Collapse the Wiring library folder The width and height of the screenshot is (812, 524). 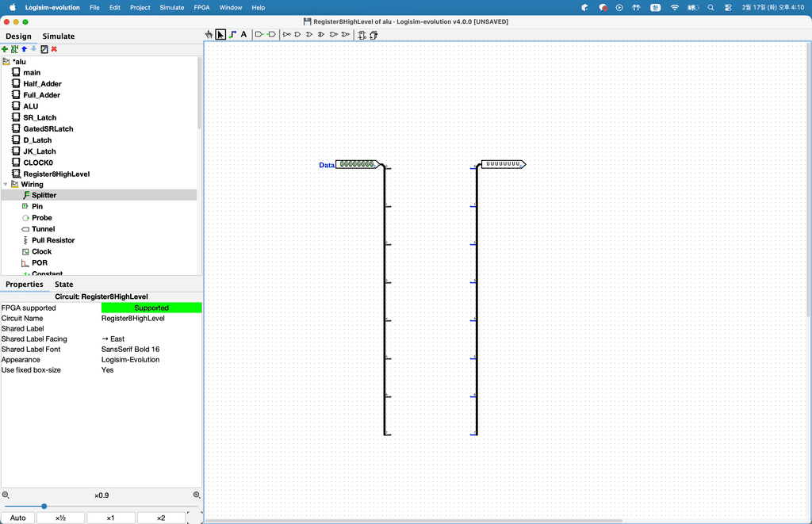(6, 185)
